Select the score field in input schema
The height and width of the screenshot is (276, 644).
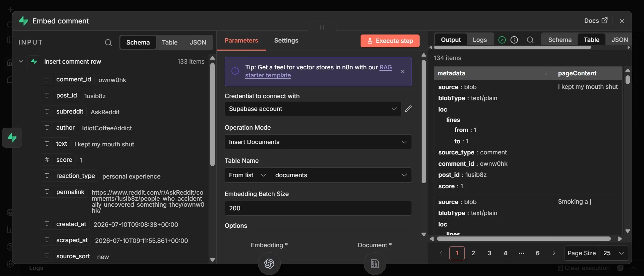pos(58,160)
